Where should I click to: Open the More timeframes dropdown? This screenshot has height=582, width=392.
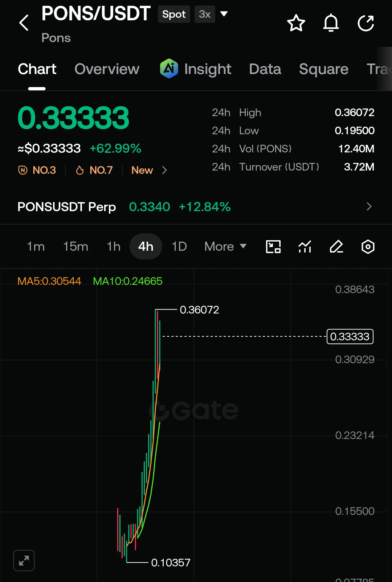point(225,247)
